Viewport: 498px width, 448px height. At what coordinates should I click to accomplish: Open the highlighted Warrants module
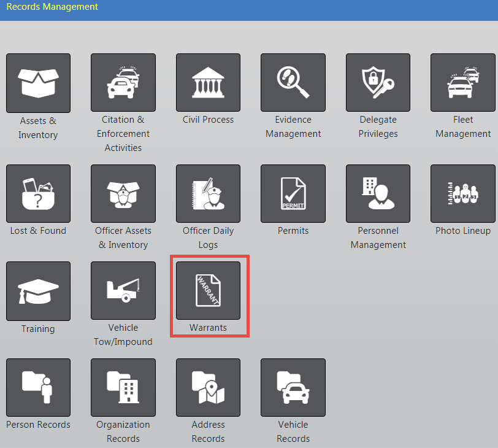(x=208, y=291)
